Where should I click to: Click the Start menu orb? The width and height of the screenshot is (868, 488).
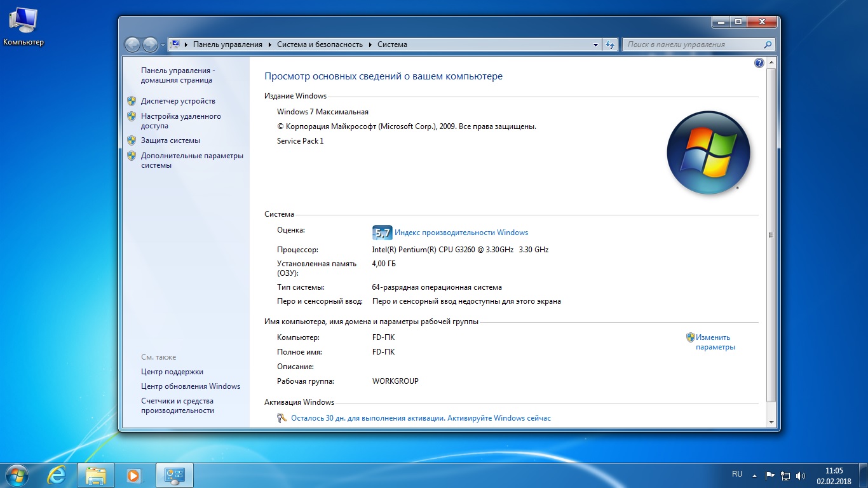[17, 475]
